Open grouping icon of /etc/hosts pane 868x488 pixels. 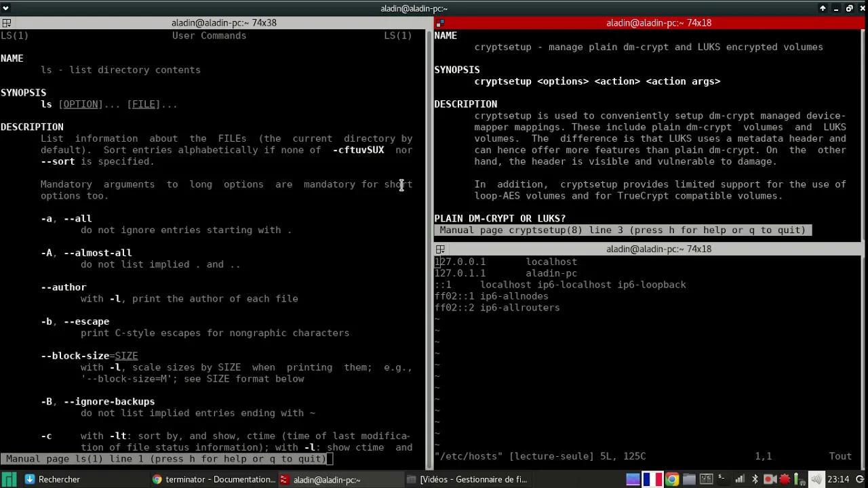point(440,249)
